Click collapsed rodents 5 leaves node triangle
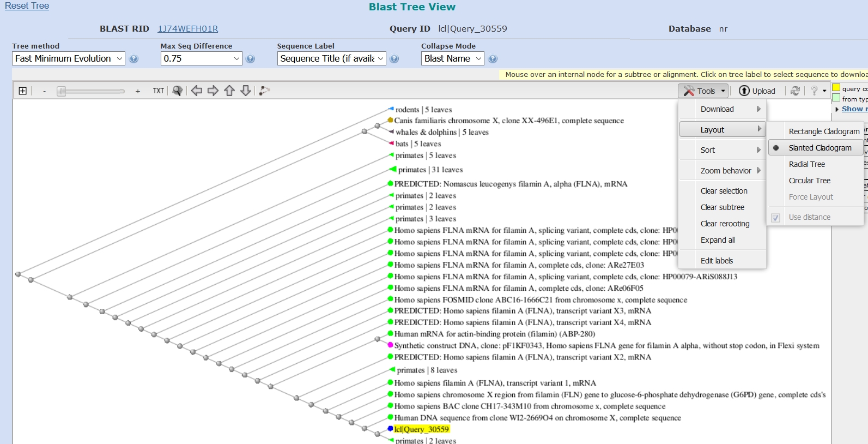Viewport: 868px width, 444px height. (x=391, y=109)
